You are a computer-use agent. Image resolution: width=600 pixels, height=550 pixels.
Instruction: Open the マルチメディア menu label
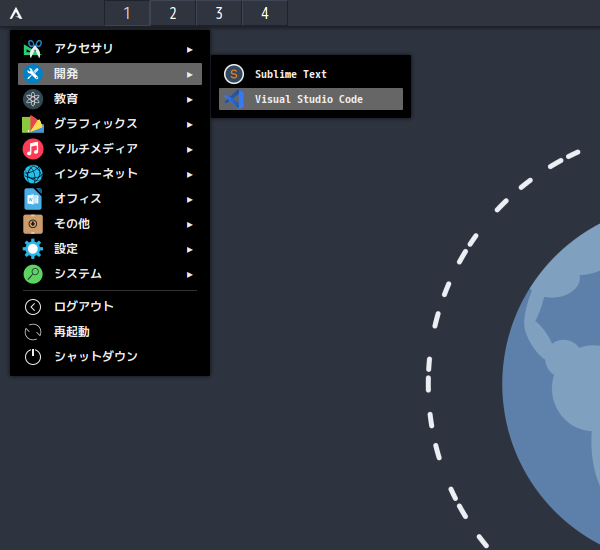pos(96,149)
